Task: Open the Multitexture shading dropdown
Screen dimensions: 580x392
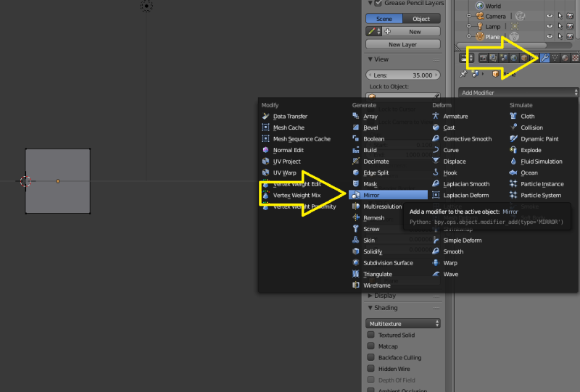Action: 403,324
